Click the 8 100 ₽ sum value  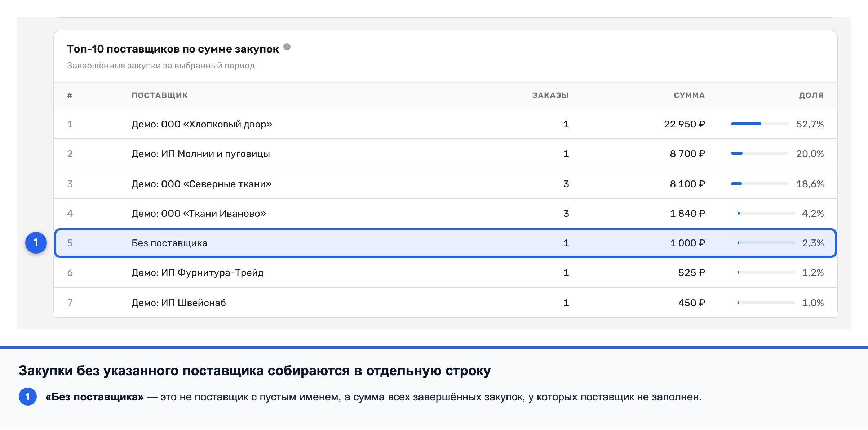[687, 184]
